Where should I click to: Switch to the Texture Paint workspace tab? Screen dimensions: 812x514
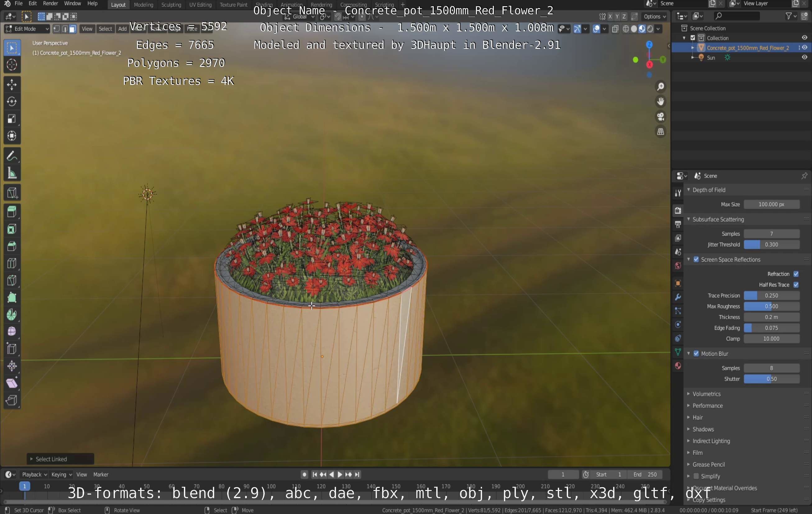(x=233, y=5)
